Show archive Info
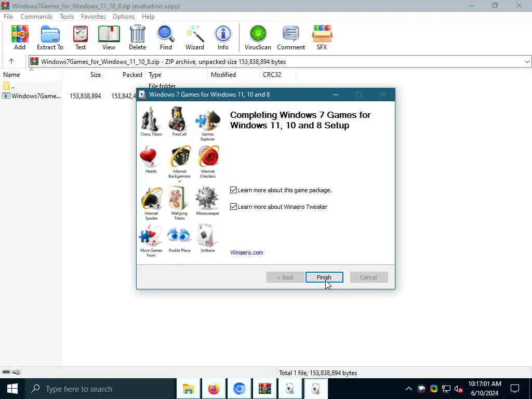This screenshot has height=399, width=532. tap(223, 37)
